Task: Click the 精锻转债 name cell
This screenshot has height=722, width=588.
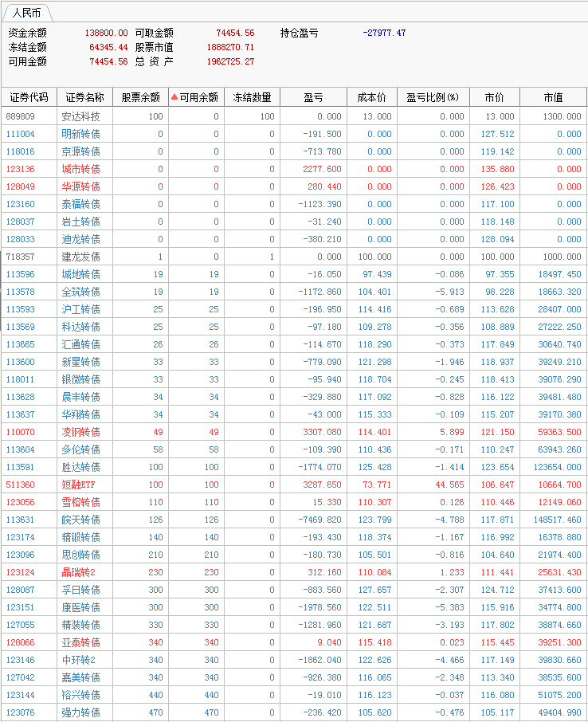Action: 80,537
